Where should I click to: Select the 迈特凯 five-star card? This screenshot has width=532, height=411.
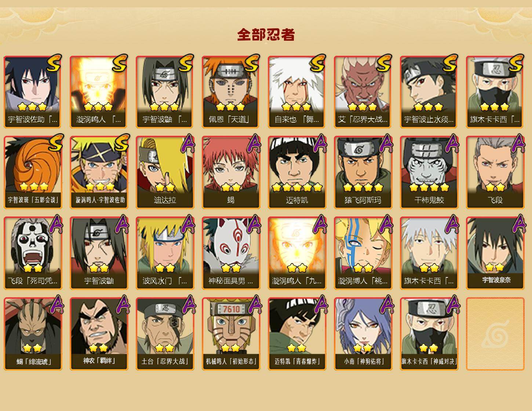[x=297, y=172]
